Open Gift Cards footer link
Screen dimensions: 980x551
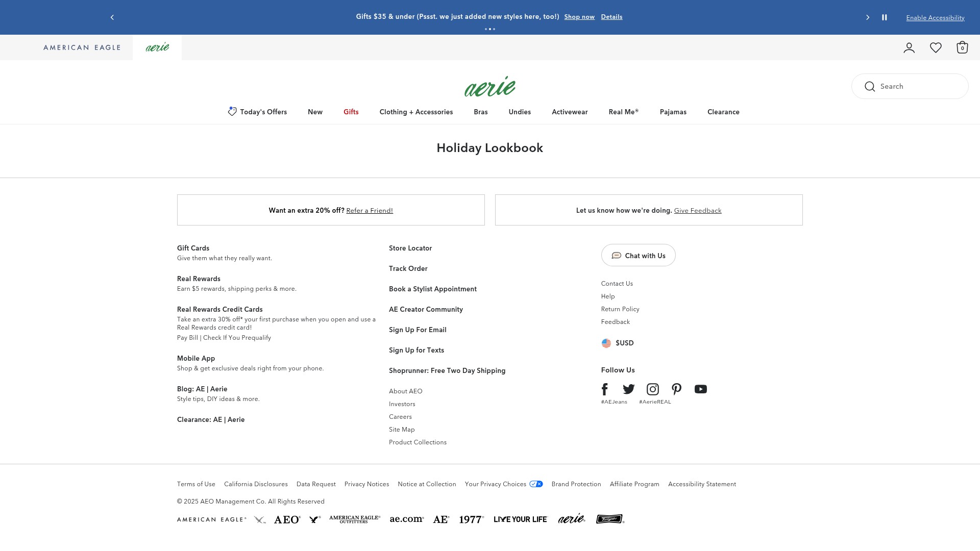(193, 248)
